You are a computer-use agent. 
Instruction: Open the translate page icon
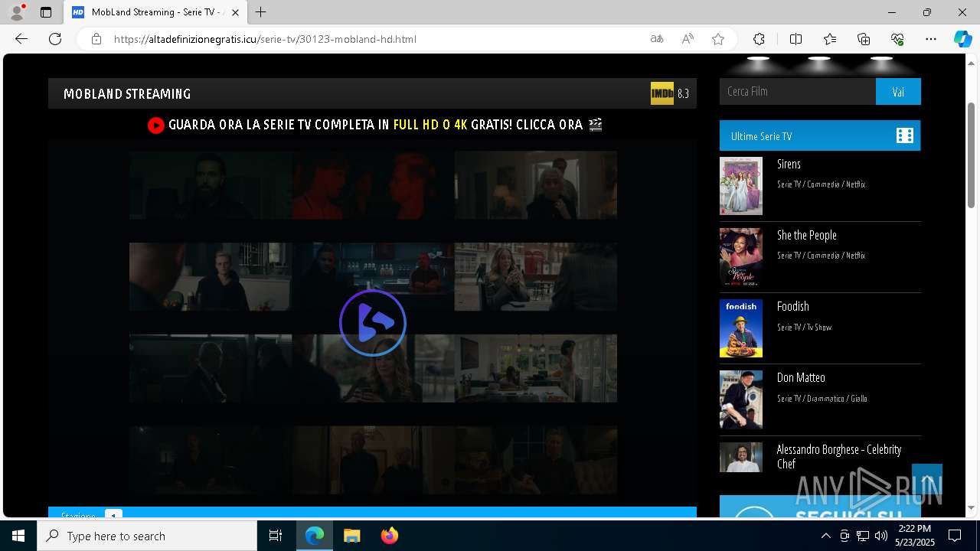[x=657, y=39]
